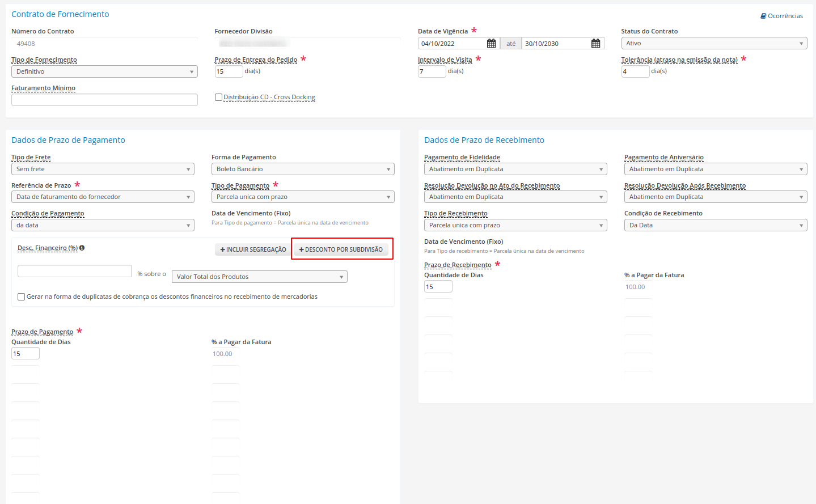Click the Tipo de Fornecimento label
The height and width of the screenshot is (504, 816).
coord(44,60)
